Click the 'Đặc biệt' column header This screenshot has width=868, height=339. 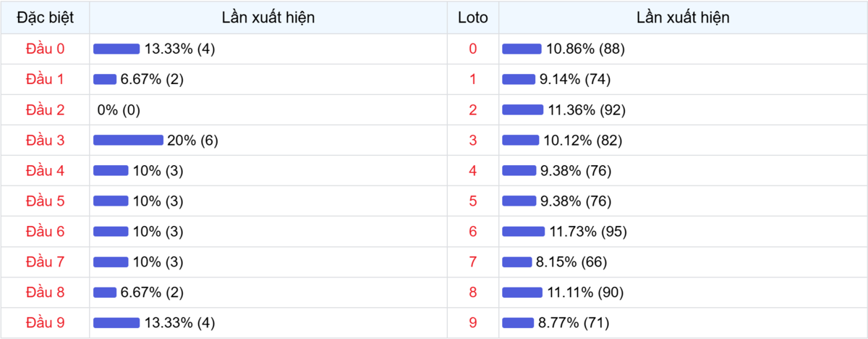pyautogui.click(x=45, y=18)
